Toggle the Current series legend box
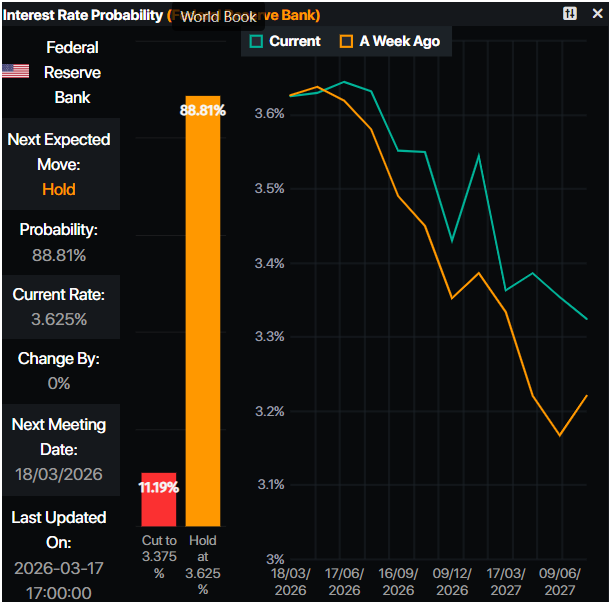 257,41
